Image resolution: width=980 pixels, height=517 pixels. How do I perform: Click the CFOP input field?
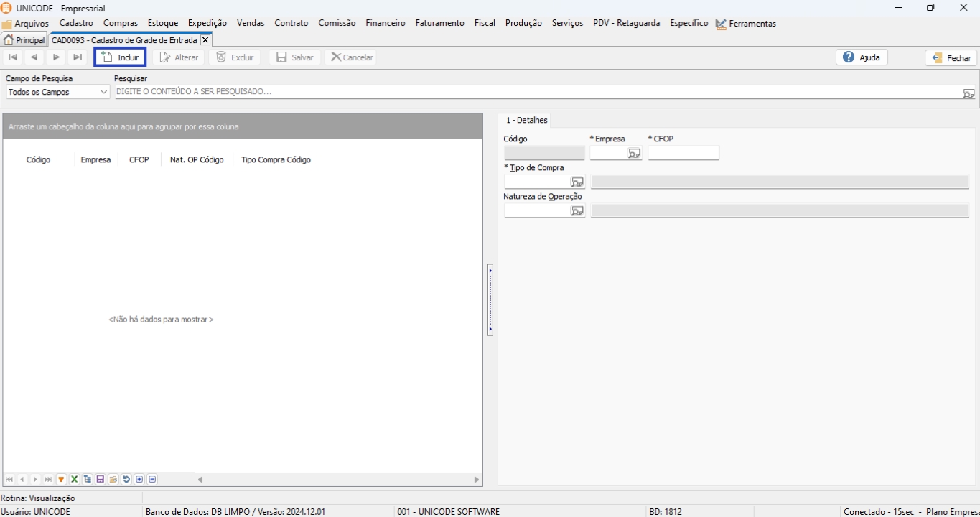pos(683,153)
